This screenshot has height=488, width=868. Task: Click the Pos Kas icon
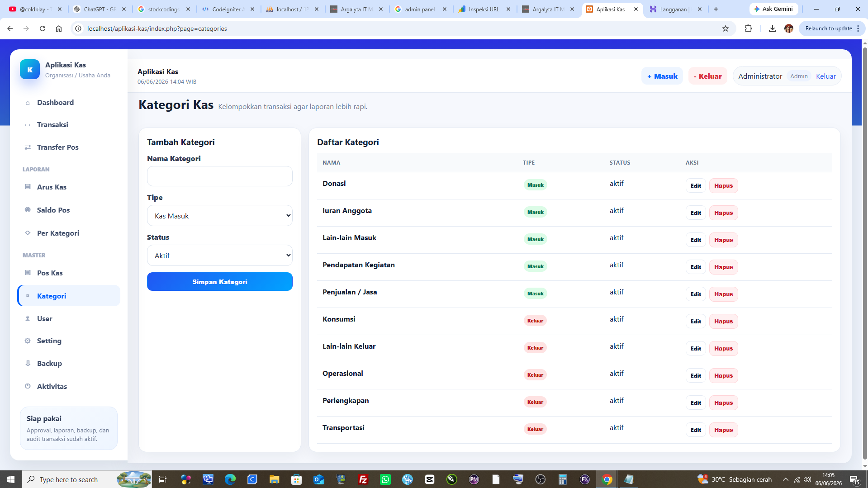[x=28, y=273]
